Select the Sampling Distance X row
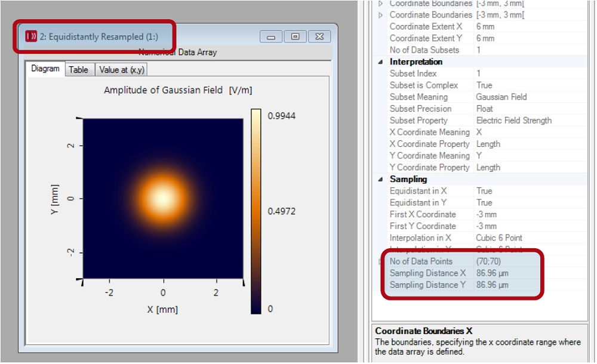Viewport: 597px width, 364px height. pyautogui.click(x=487, y=273)
